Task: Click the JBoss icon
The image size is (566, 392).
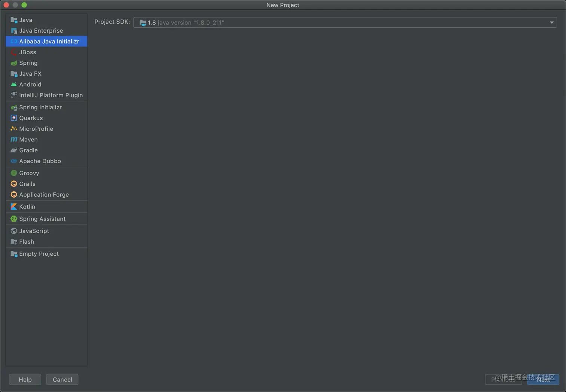Action: point(14,52)
